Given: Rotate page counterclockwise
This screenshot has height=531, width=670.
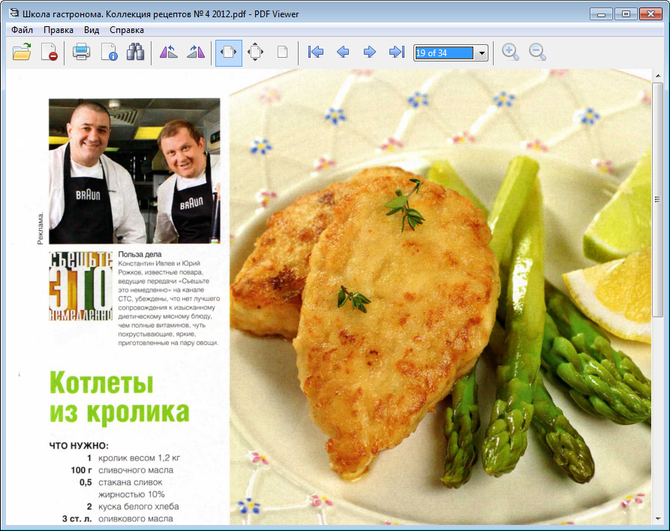Looking at the screenshot, I should 168,52.
